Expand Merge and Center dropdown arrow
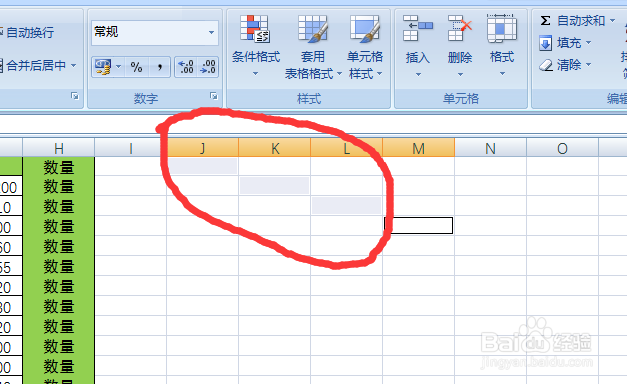The image size is (627, 384). [x=74, y=65]
